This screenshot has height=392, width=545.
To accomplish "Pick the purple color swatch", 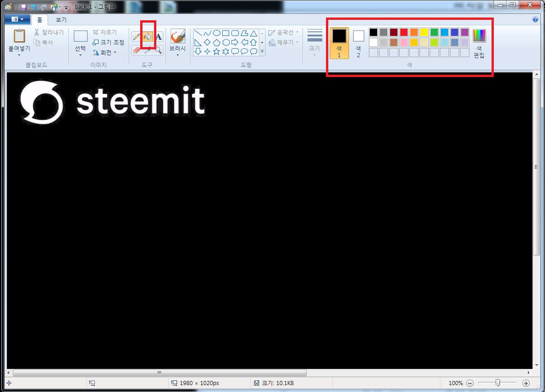I will pos(465,32).
